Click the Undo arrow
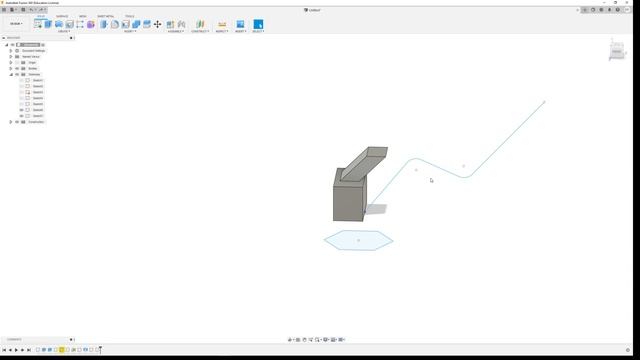Image resolution: width=640 pixels, height=360 pixels. tap(32, 10)
